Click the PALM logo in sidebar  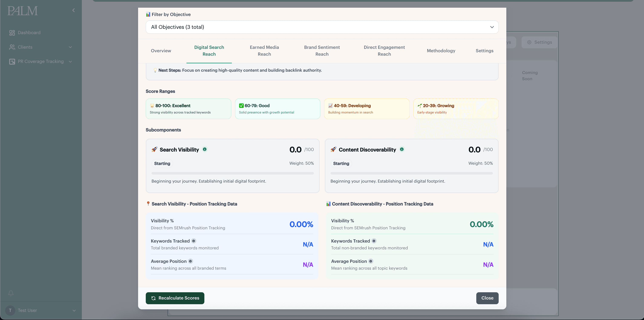(23, 11)
